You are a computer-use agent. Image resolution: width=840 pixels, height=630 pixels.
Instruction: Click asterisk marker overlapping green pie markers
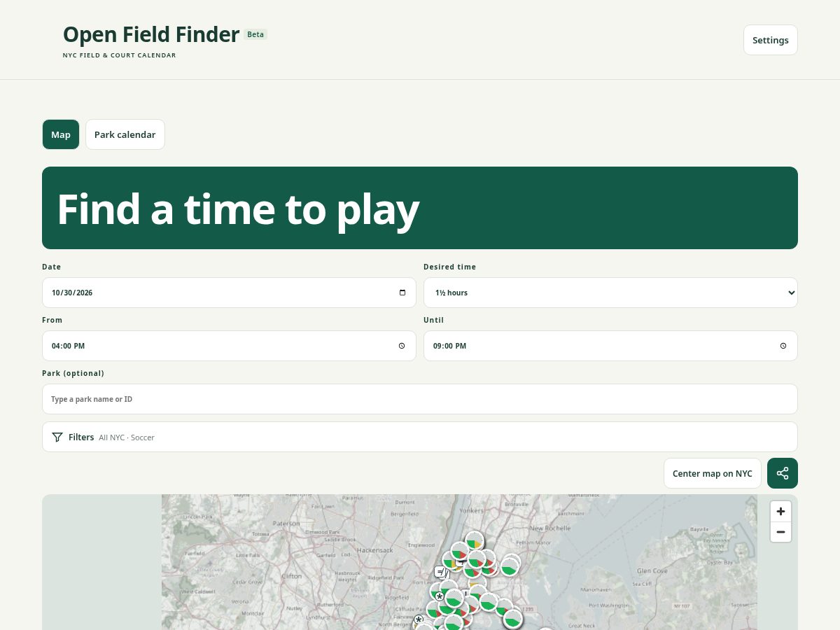coord(440,596)
